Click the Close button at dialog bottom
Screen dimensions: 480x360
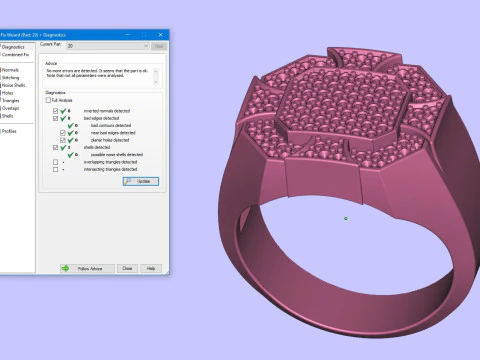pos(127,269)
